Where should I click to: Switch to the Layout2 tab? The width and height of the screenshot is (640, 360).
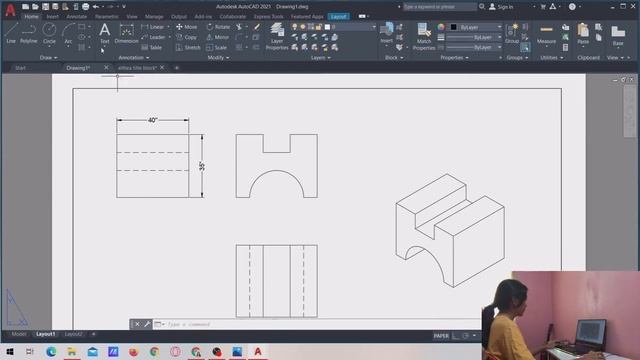73,334
